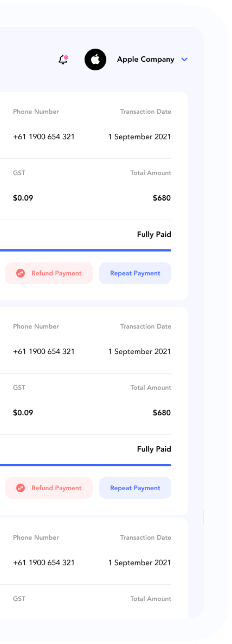Image resolution: width=232 pixels, height=644 pixels.
Task: Click the blue payment progress bar in first card
Action: tap(86, 250)
